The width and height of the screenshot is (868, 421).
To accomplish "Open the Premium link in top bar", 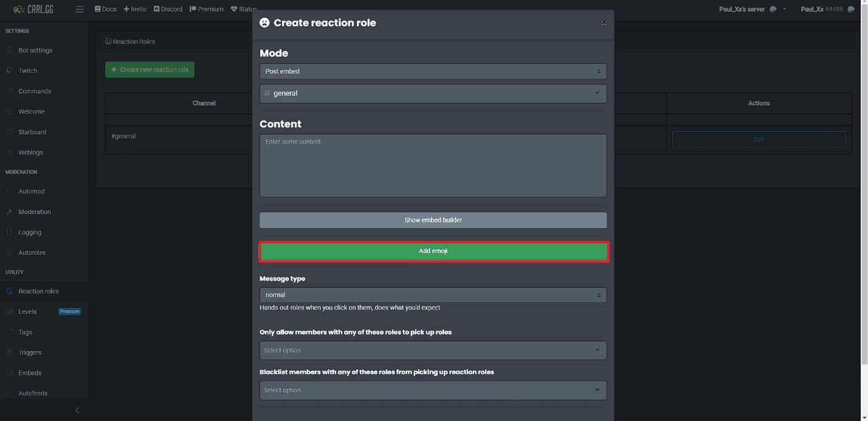I will click(207, 9).
